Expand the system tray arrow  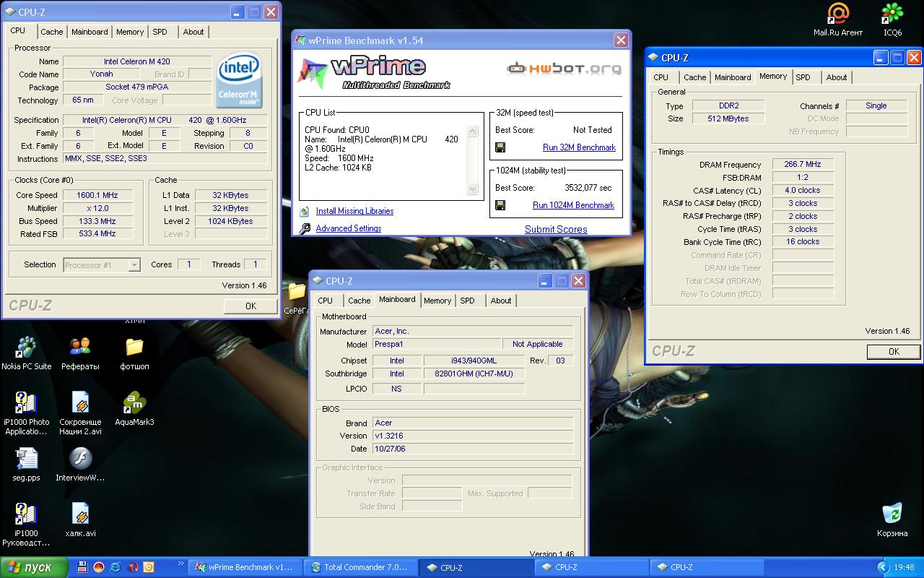click(x=883, y=567)
